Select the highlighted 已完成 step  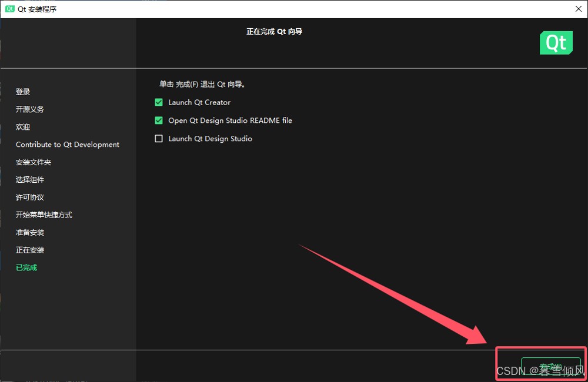(26, 267)
